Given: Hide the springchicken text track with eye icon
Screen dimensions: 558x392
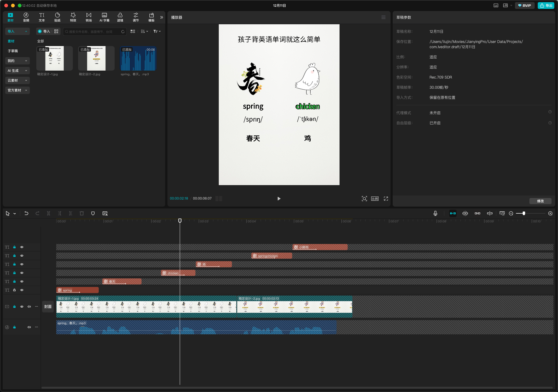Looking at the screenshot, I should pyautogui.click(x=22, y=256).
